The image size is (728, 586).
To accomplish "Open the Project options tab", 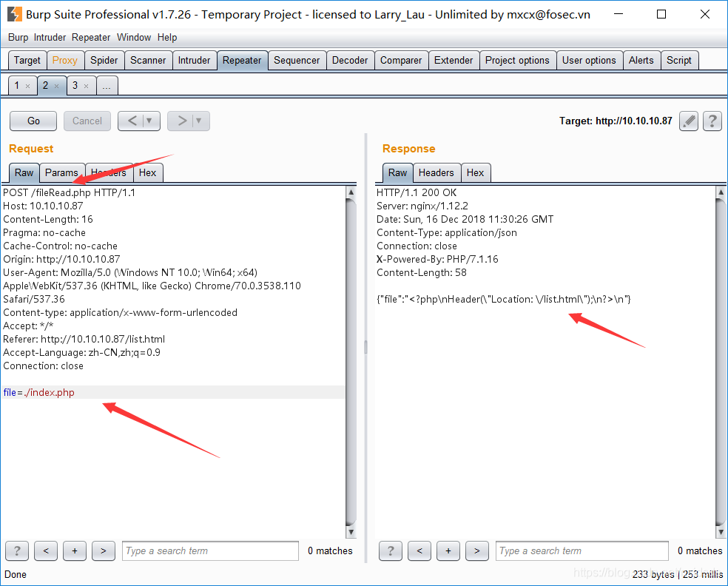I will point(517,61).
